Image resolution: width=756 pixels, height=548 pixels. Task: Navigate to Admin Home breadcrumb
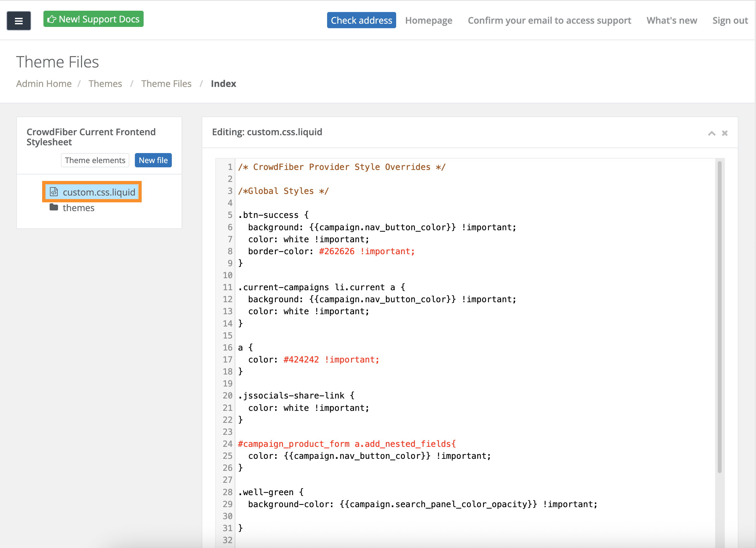coord(44,84)
